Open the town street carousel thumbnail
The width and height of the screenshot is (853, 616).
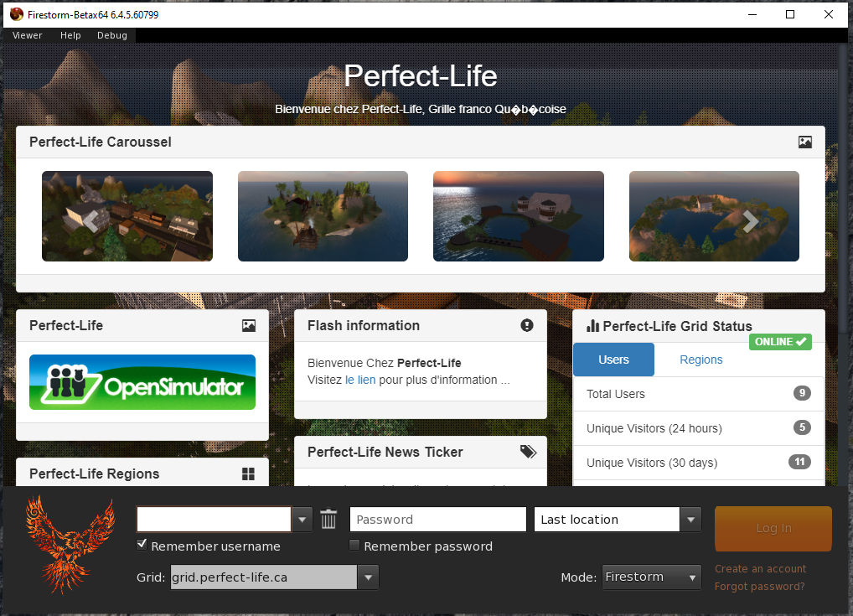127,216
